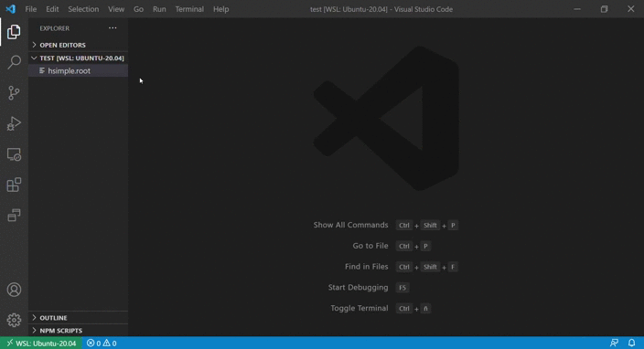Restore down the VS Code window
The image size is (644, 349).
[x=604, y=9]
